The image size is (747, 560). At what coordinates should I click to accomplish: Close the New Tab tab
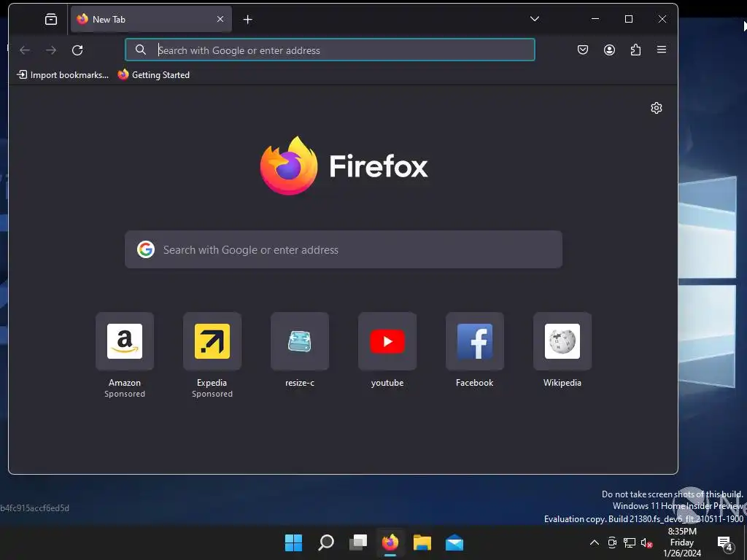click(x=220, y=19)
